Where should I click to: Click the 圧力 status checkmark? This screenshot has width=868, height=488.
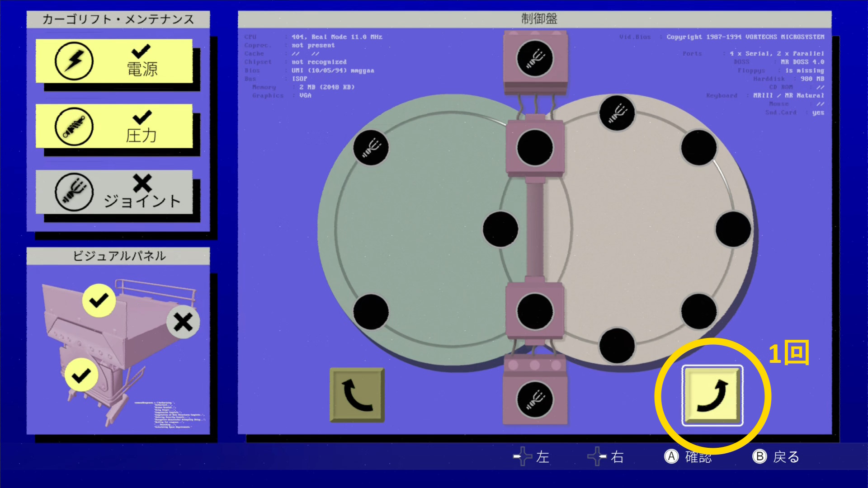(142, 117)
